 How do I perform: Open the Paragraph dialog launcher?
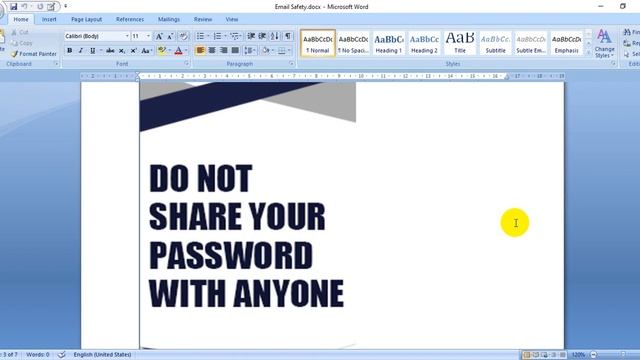(291, 64)
